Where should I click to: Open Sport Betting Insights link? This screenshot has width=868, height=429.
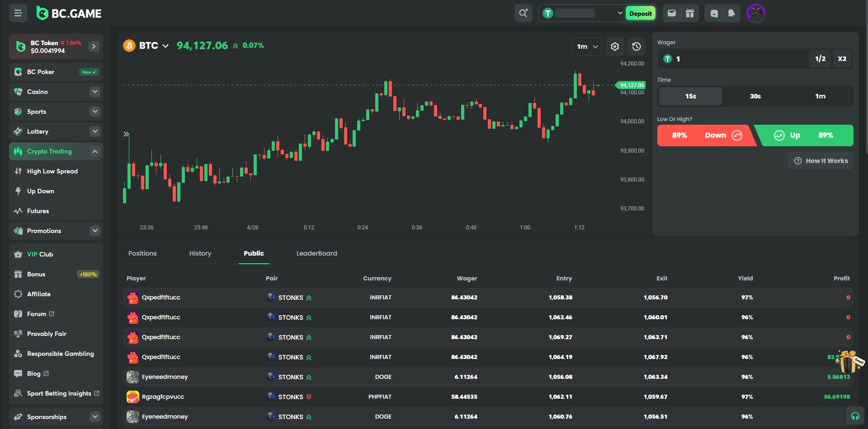pos(56,393)
